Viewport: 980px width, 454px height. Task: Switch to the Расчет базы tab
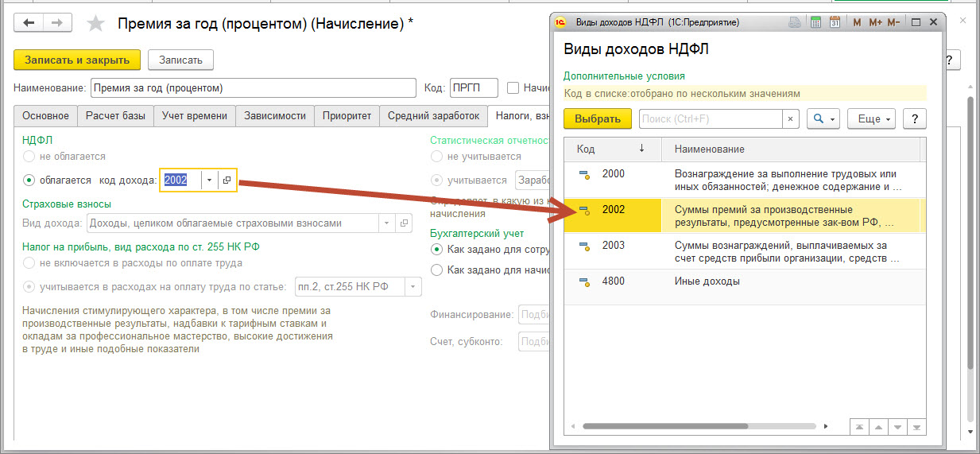pos(115,115)
